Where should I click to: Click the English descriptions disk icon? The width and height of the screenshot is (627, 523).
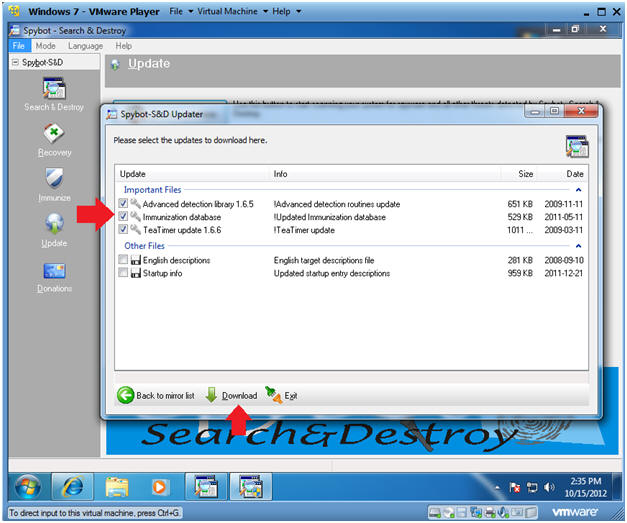136,260
